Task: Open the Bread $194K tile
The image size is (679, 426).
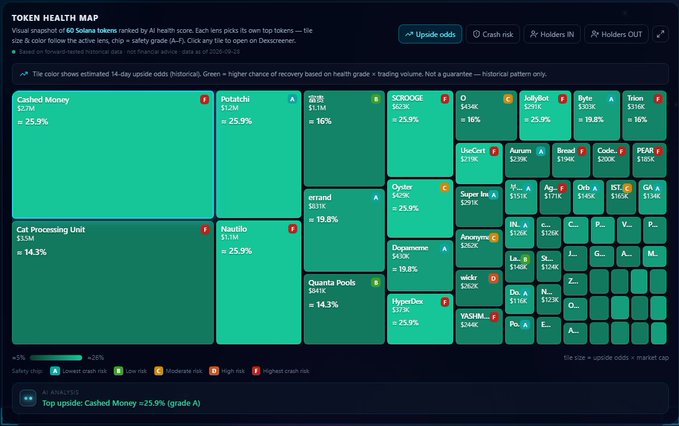Action: [x=571, y=160]
